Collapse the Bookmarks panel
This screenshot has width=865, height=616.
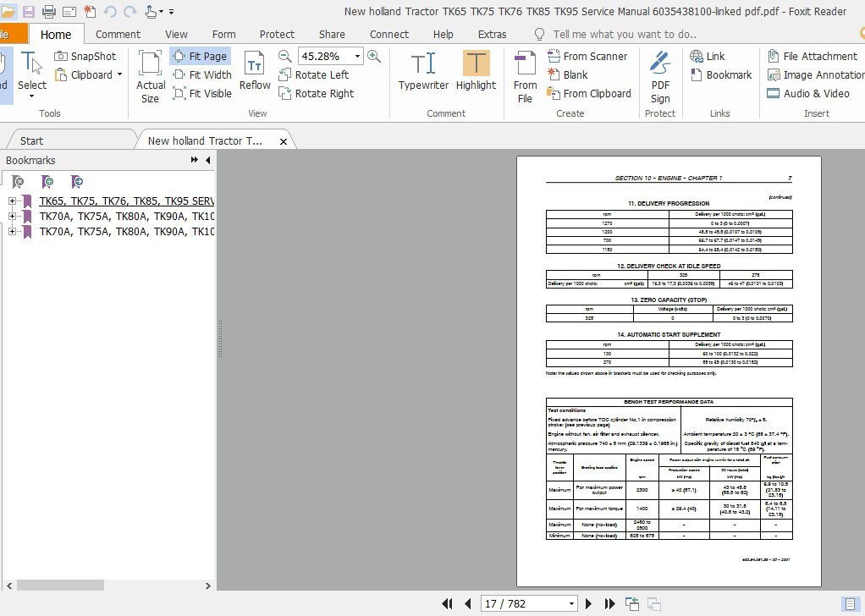pos(208,160)
